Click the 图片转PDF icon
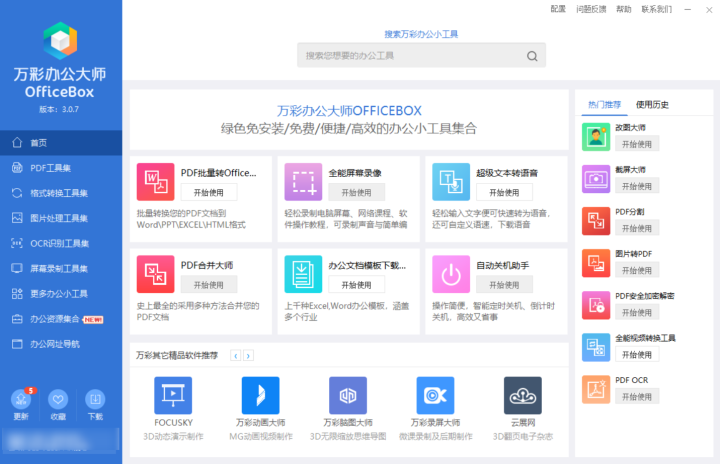This screenshot has width=720, height=464. pyautogui.click(x=596, y=263)
